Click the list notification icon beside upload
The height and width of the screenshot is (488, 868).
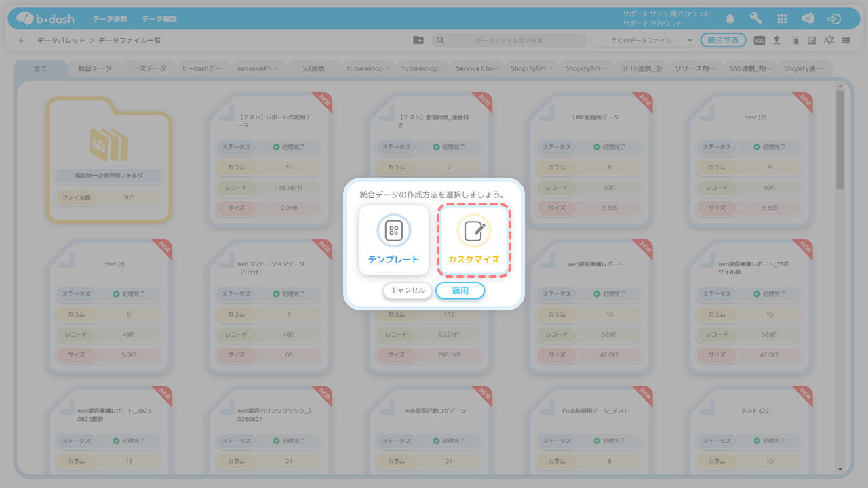tap(795, 41)
